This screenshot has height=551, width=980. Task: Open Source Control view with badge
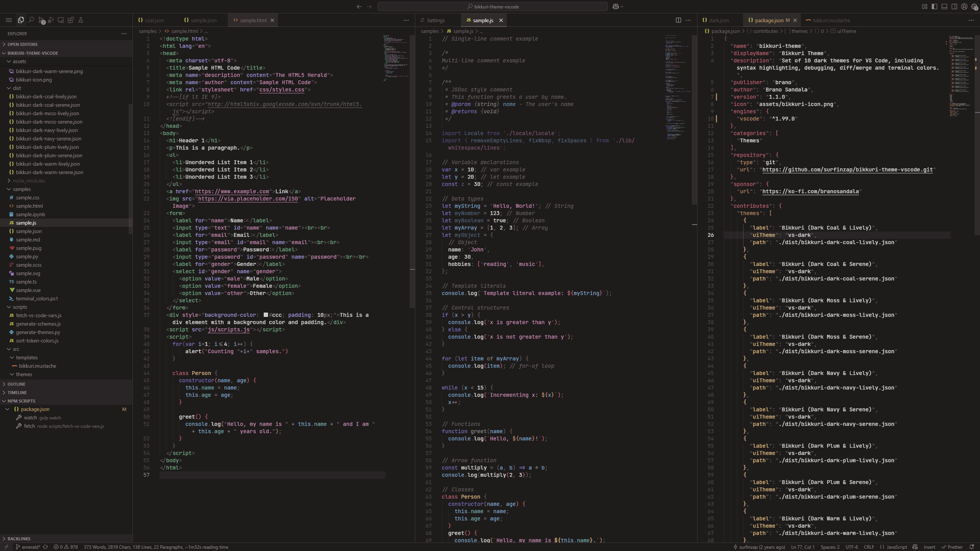(41, 20)
